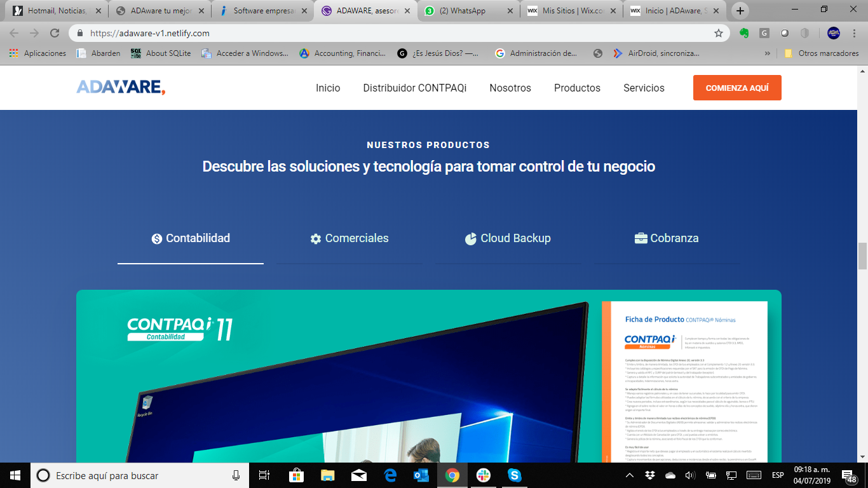This screenshot has width=868, height=488.
Task: Click the gray shield extension icon
Action: point(804,33)
